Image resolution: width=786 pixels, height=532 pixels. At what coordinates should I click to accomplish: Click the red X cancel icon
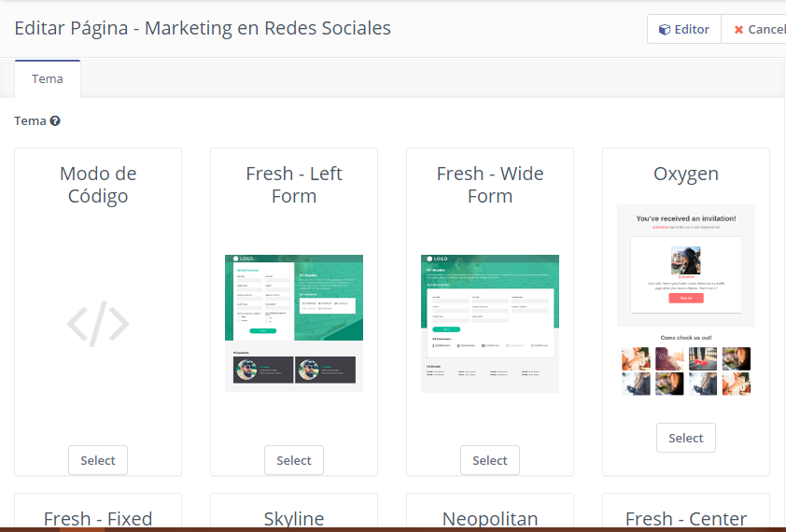738,30
